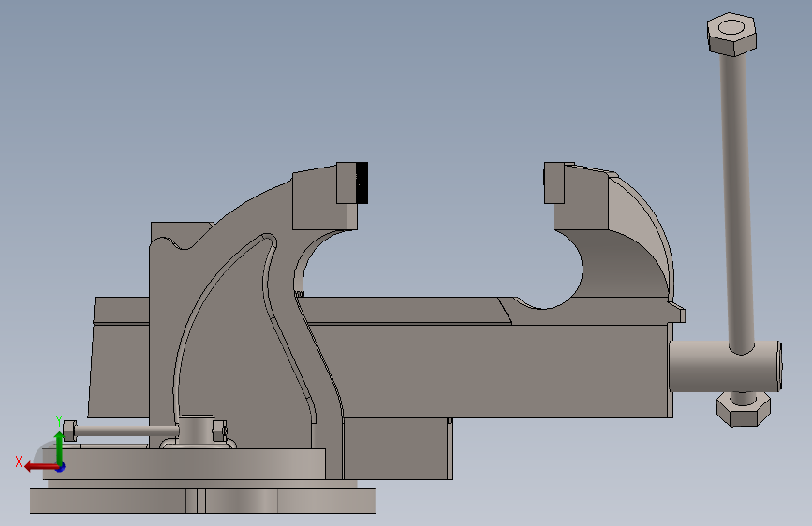Click the red X axis label
The width and height of the screenshot is (812, 526).
[19, 461]
